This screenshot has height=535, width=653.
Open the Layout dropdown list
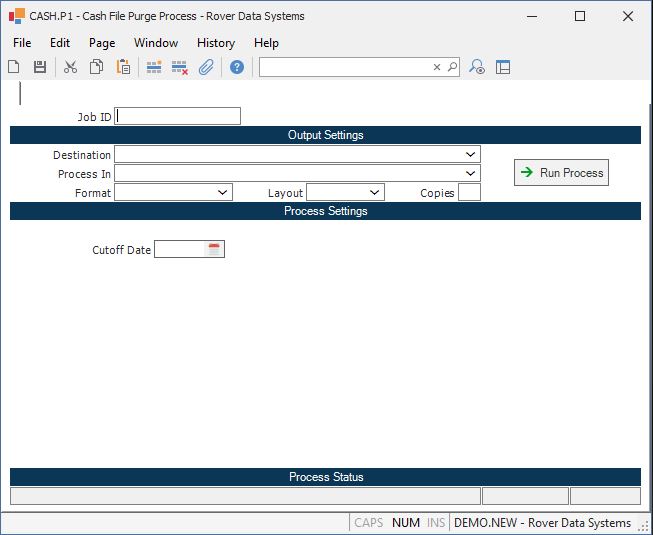point(374,193)
